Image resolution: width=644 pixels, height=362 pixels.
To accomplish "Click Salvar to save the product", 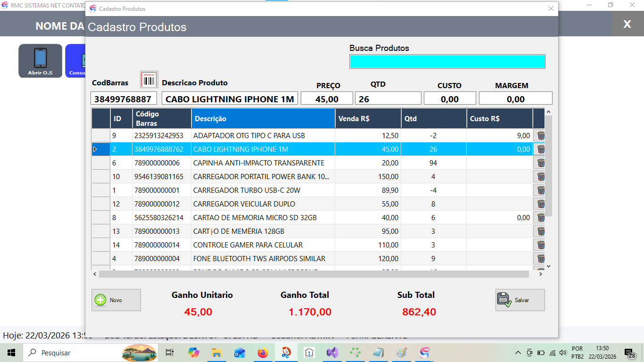I will [x=520, y=300].
